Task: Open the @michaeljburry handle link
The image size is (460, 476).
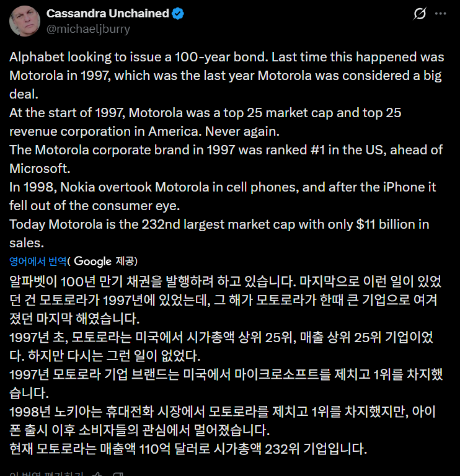Action: (x=88, y=29)
